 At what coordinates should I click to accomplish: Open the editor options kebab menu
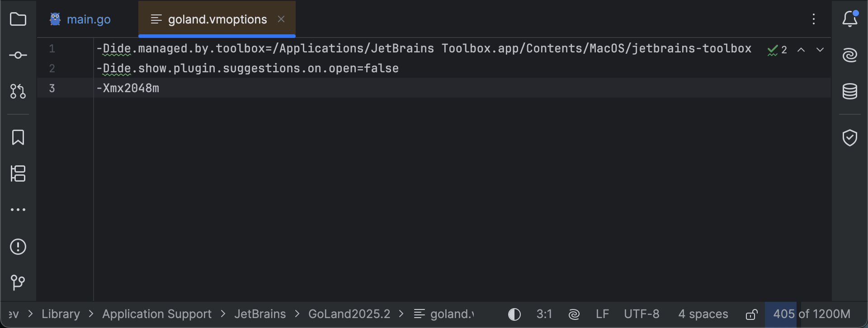pyautogui.click(x=814, y=19)
